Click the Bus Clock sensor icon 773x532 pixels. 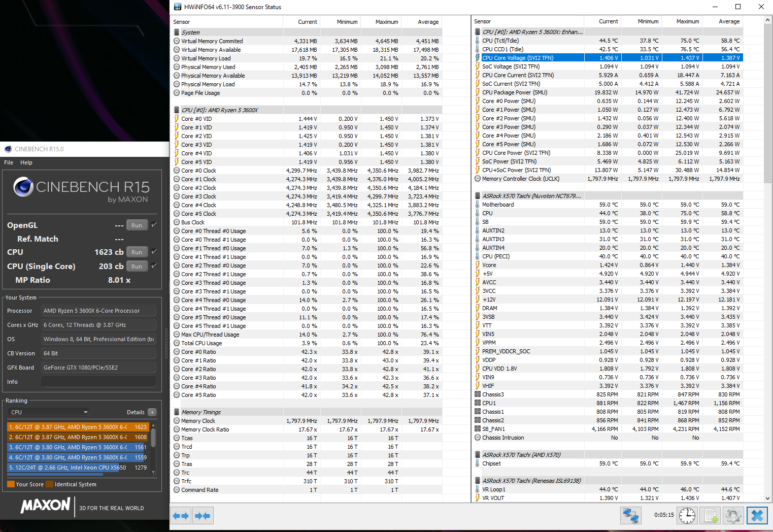(177, 222)
